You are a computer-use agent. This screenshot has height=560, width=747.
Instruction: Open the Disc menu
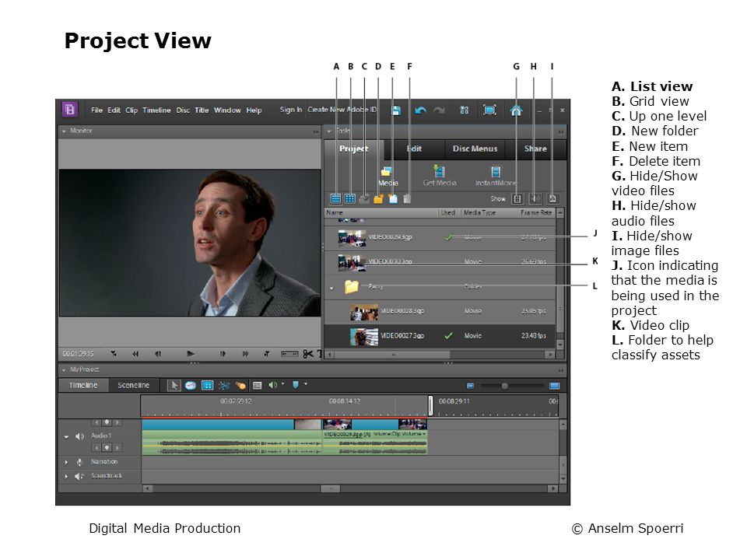(x=183, y=110)
